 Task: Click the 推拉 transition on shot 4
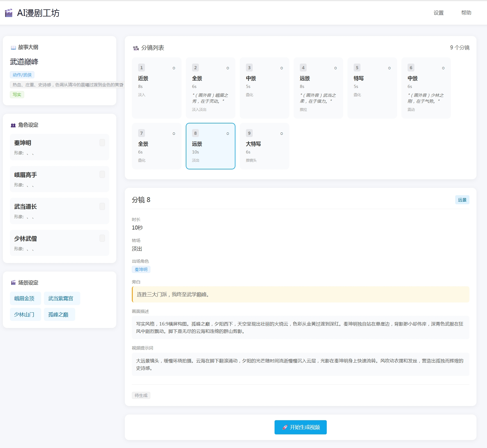[x=303, y=110]
